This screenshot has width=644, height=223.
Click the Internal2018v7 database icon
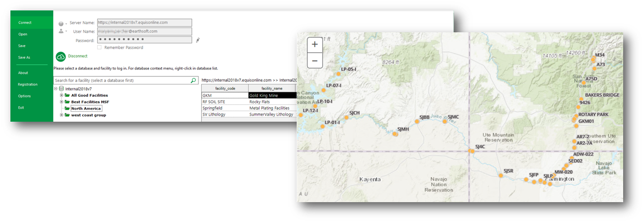click(61, 89)
